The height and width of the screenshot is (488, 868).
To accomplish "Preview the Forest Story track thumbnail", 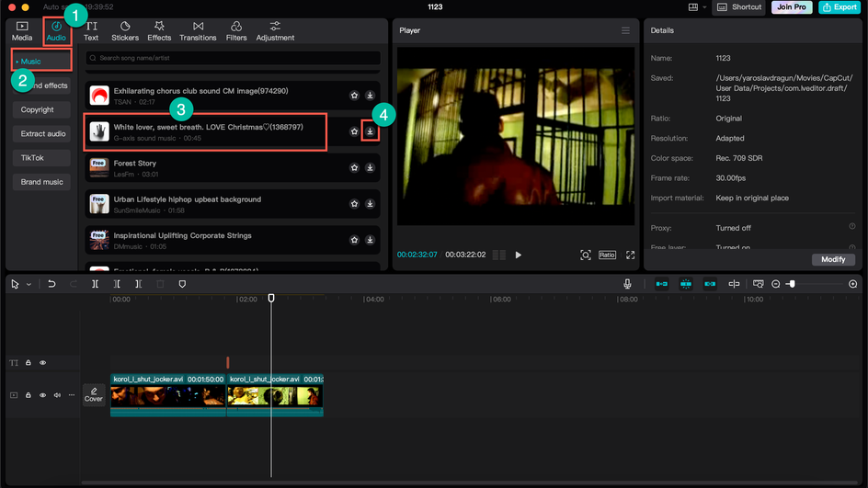I will click(x=99, y=167).
